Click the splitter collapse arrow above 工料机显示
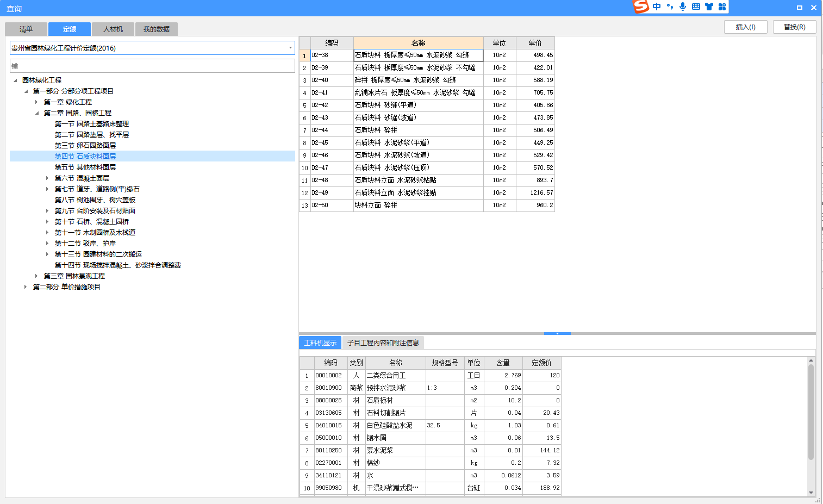 coord(557,333)
